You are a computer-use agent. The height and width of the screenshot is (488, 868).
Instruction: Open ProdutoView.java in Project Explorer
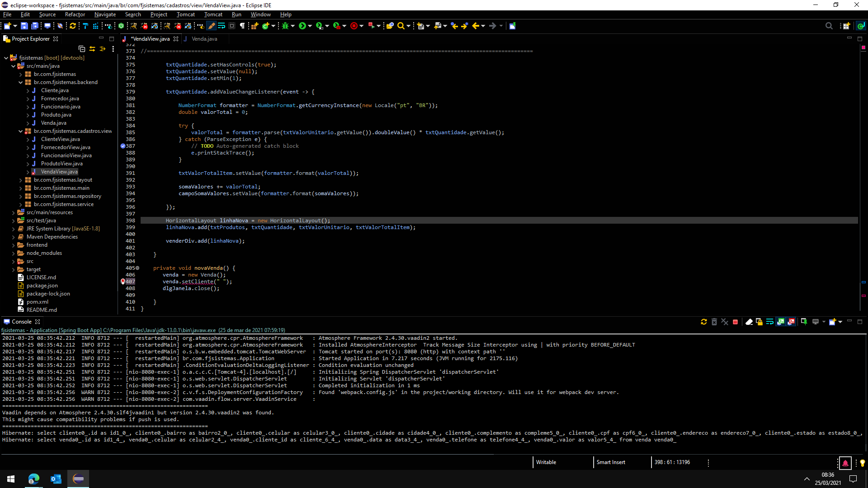click(x=61, y=164)
